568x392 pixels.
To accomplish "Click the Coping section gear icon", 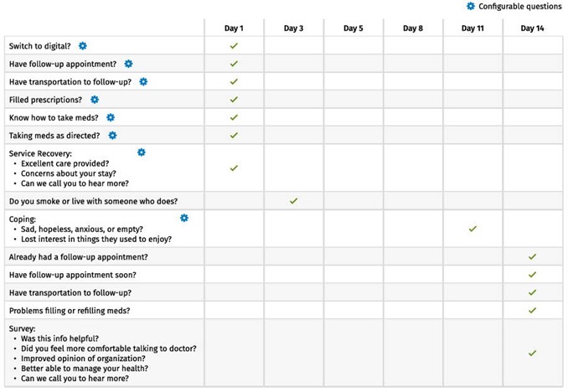I will coord(184,218).
